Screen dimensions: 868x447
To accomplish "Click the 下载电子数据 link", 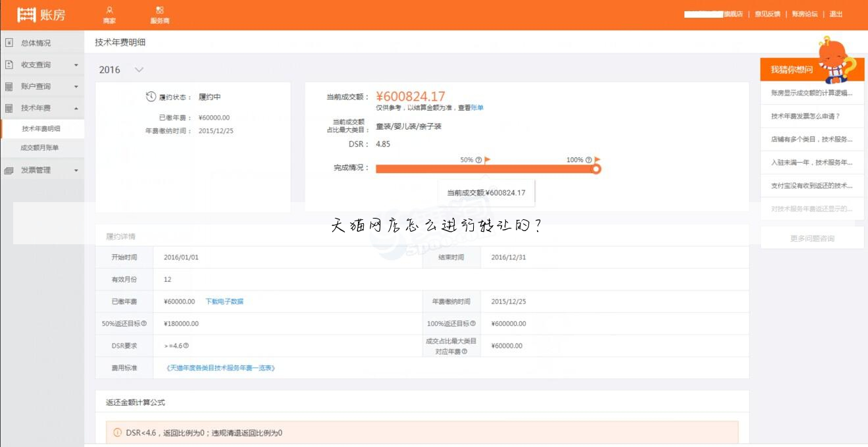I will 224,302.
